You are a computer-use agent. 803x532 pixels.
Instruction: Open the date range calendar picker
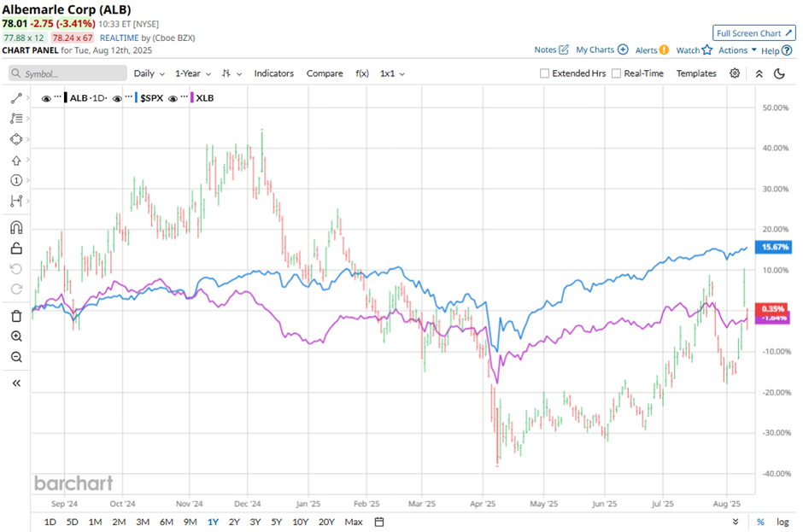[379, 522]
